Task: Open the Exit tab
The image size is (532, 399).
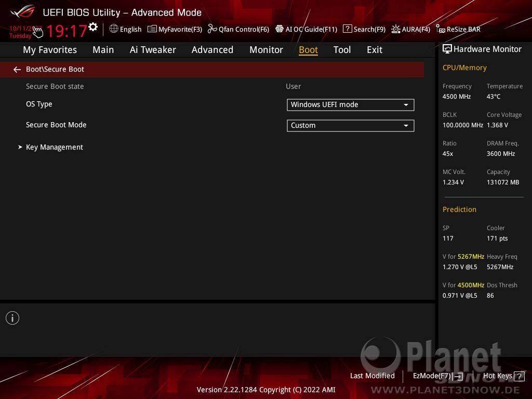Action: click(375, 50)
